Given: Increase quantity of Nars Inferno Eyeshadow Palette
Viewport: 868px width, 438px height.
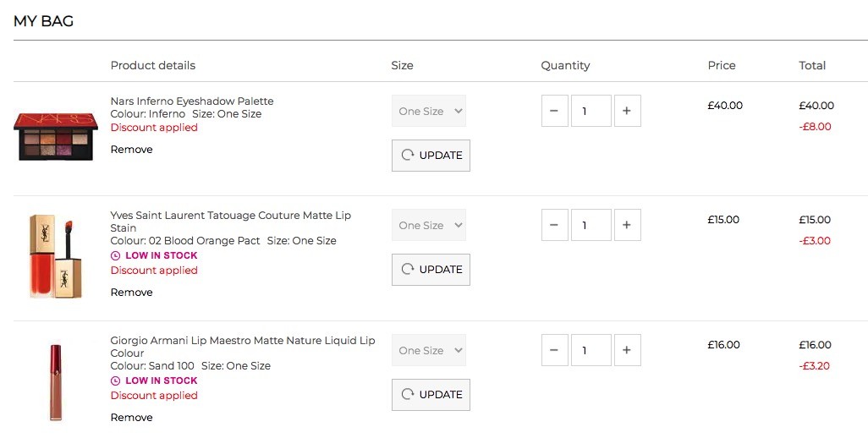Looking at the screenshot, I should 627,111.
